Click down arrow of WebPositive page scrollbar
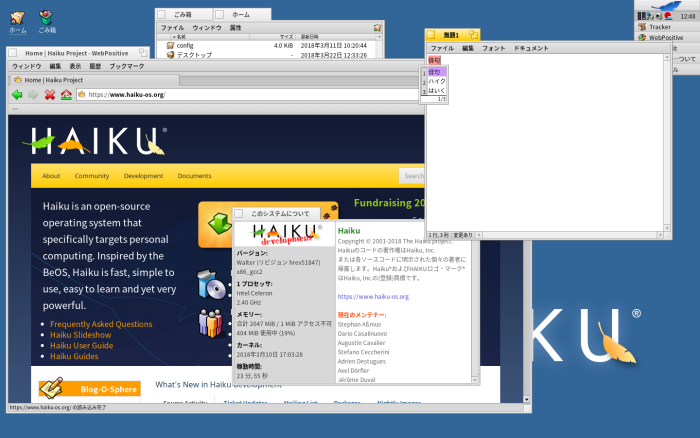 click(x=526, y=399)
